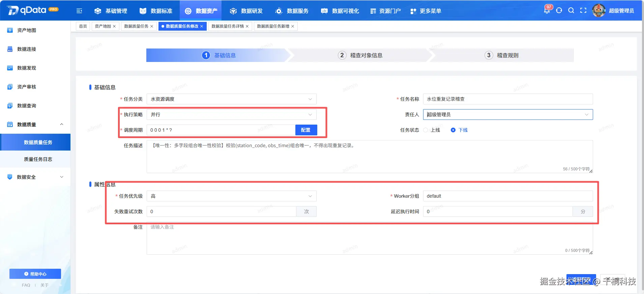
Task: Expand the 数据安全 sidebar group
Action: [x=62, y=177]
